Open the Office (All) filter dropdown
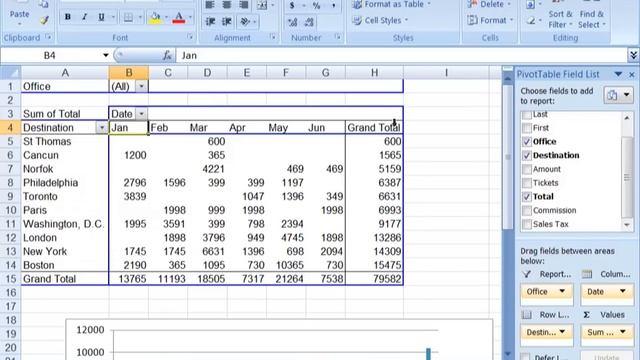640x360 pixels. pyautogui.click(x=141, y=86)
